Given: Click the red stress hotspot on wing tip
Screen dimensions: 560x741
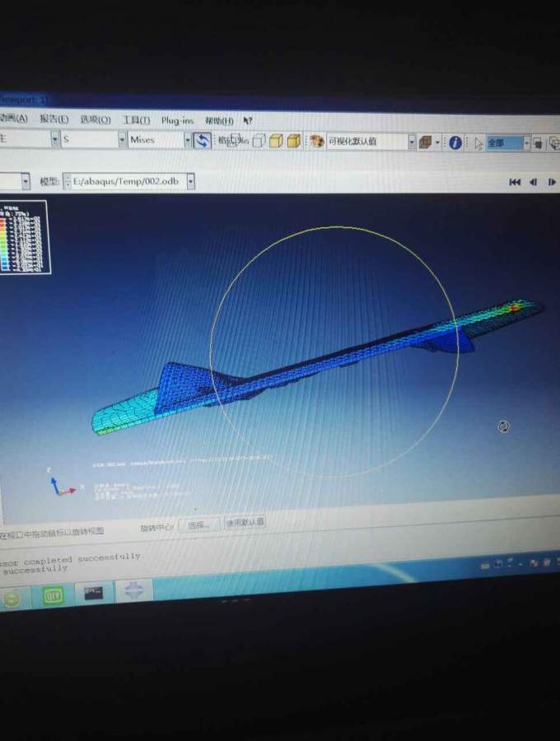Looking at the screenshot, I should [513, 308].
